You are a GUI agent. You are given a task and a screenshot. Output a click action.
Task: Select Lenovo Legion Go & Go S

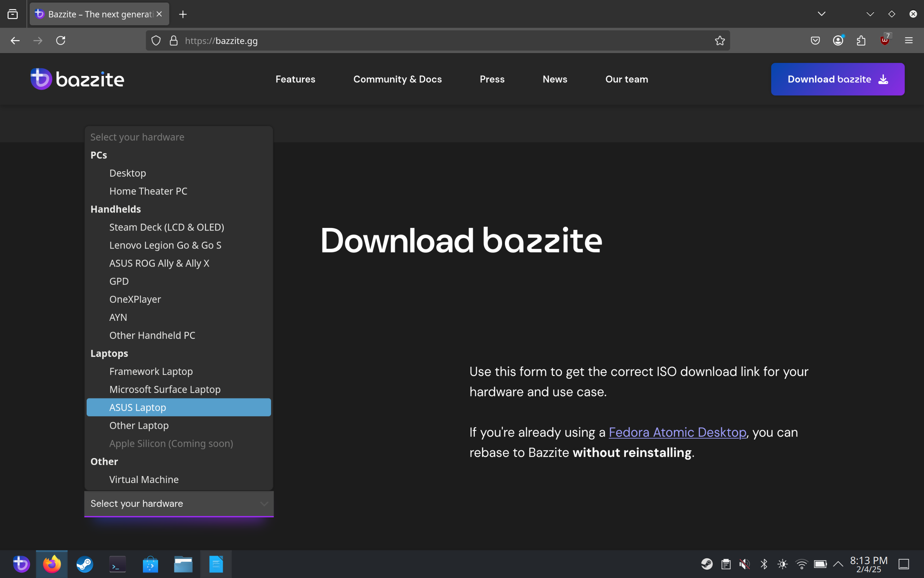click(179, 245)
